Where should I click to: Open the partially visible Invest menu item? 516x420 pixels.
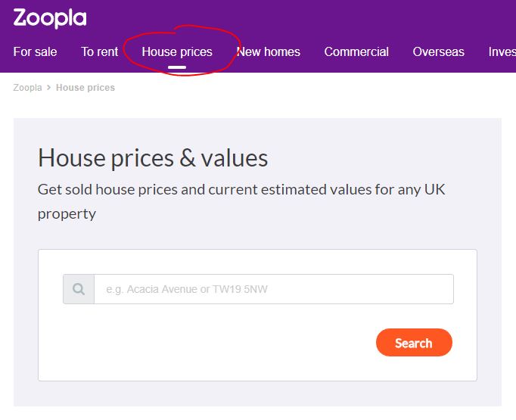click(x=502, y=51)
